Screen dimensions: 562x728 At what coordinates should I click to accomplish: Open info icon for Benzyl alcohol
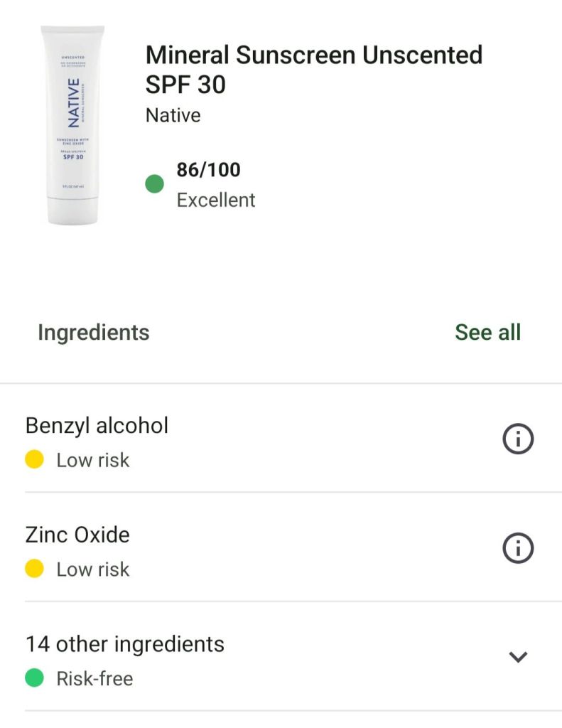[x=518, y=440]
